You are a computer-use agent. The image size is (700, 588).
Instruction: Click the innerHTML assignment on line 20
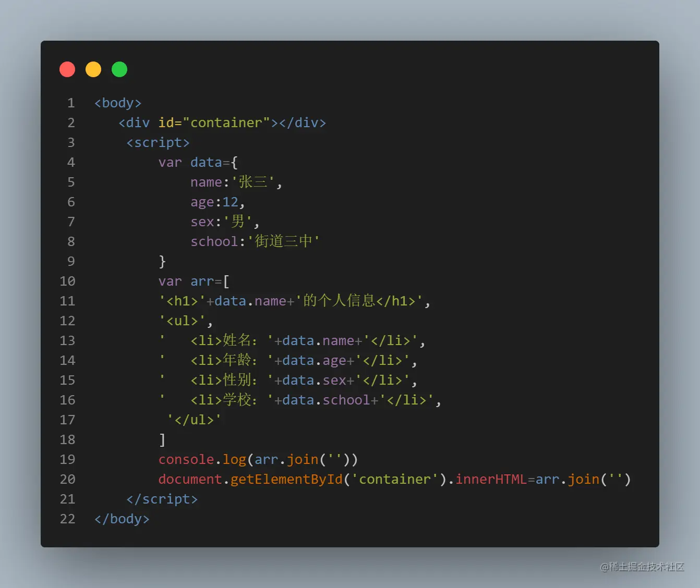click(491, 479)
